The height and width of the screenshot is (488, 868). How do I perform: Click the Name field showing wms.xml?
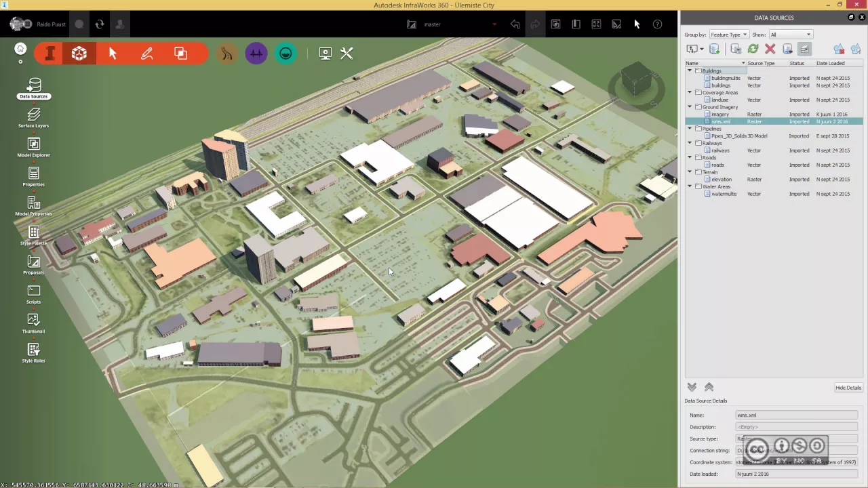tap(797, 415)
